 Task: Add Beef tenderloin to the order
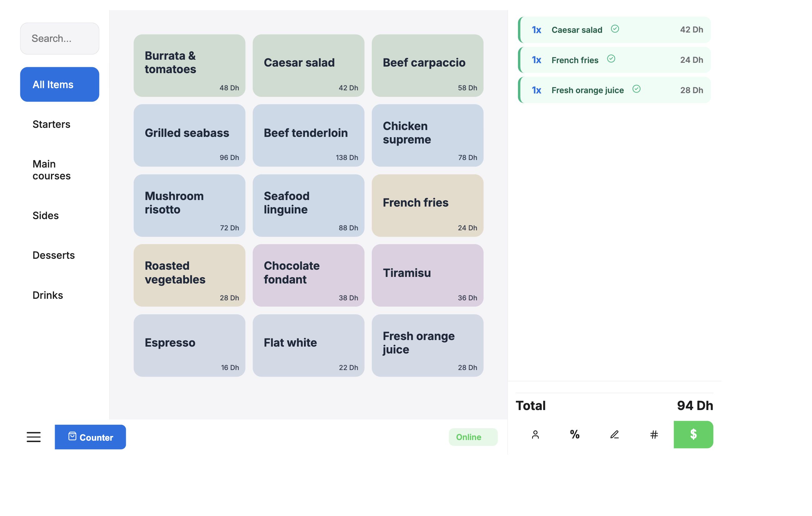point(308,135)
